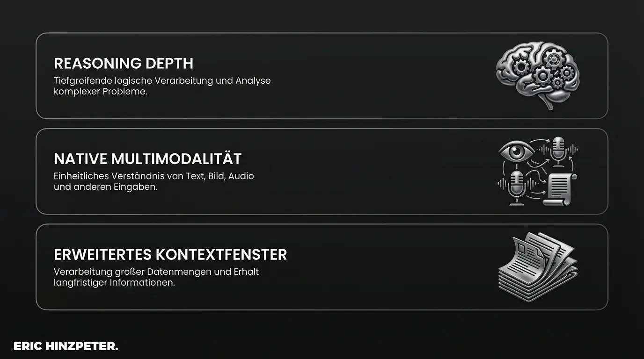Viewport: 644px width, 359px height.
Task: Click the stacked papers icon
Action: click(x=537, y=267)
